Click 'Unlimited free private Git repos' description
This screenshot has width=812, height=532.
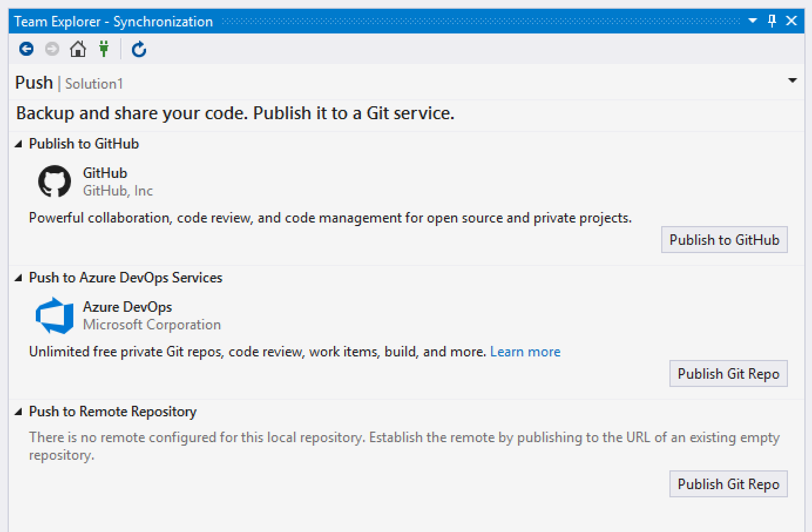click(x=258, y=352)
